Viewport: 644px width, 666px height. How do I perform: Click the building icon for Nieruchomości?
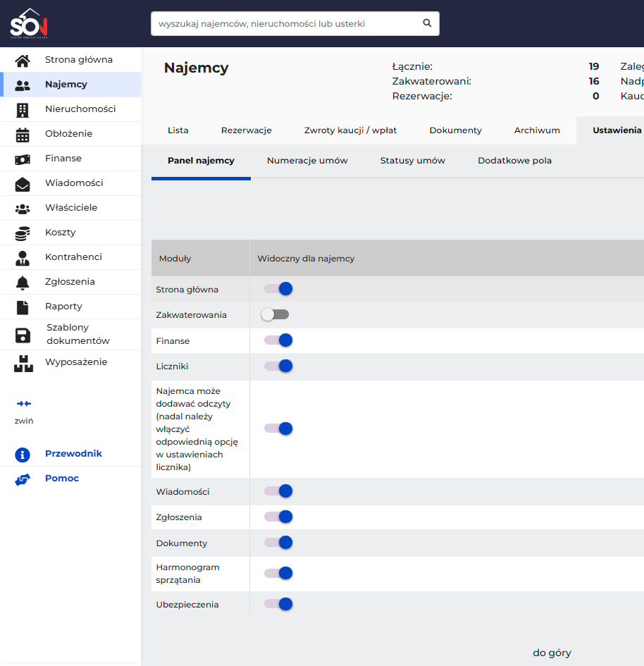click(x=23, y=110)
